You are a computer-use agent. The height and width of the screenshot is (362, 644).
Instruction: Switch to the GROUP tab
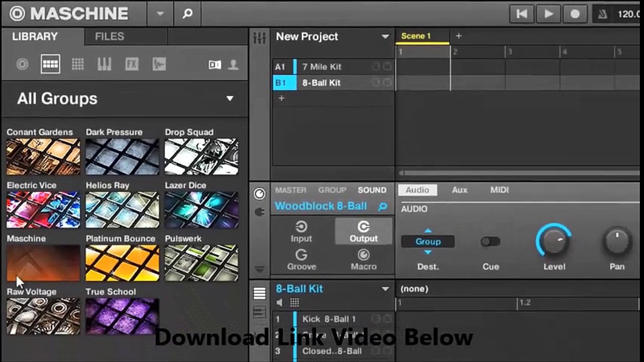click(332, 190)
